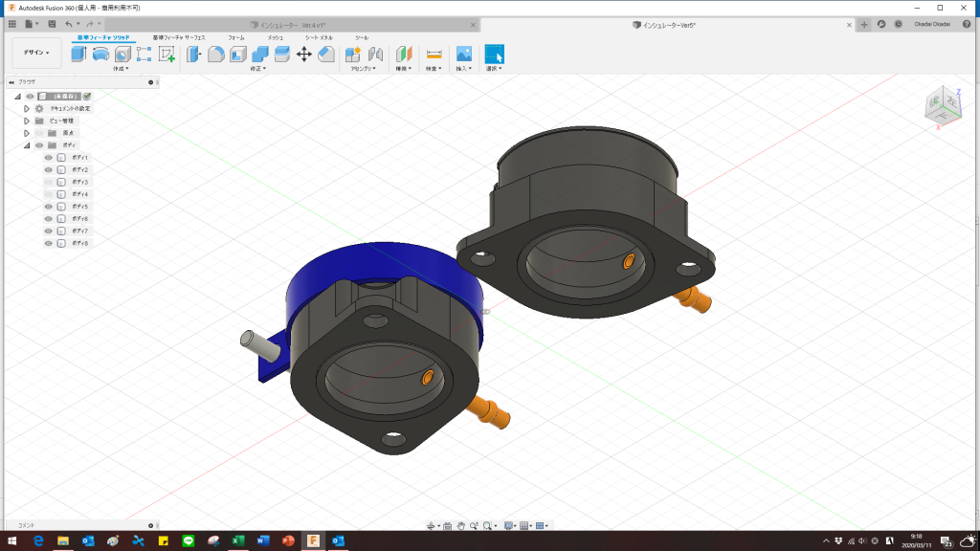Select the Shell tool icon

[x=238, y=54]
